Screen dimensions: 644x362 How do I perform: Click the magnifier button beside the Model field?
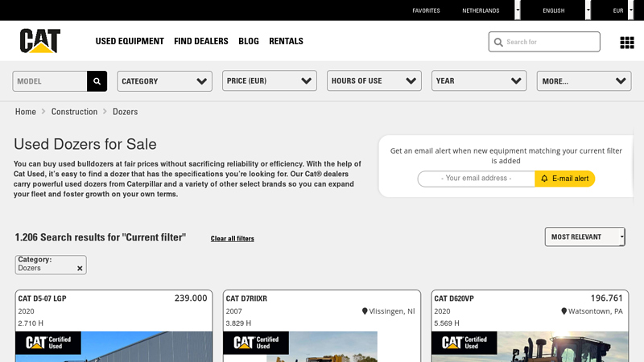97,81
